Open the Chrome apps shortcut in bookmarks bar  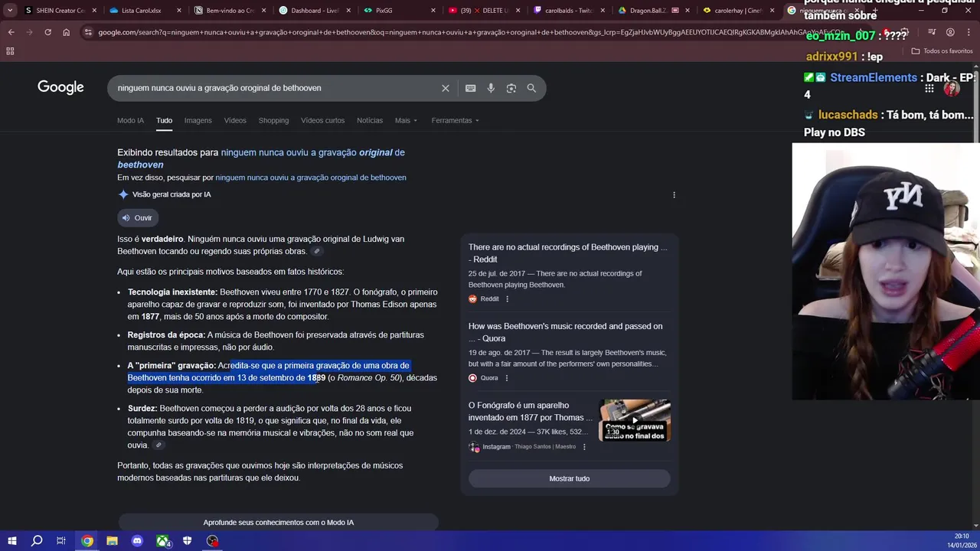[x=10, y=51]
